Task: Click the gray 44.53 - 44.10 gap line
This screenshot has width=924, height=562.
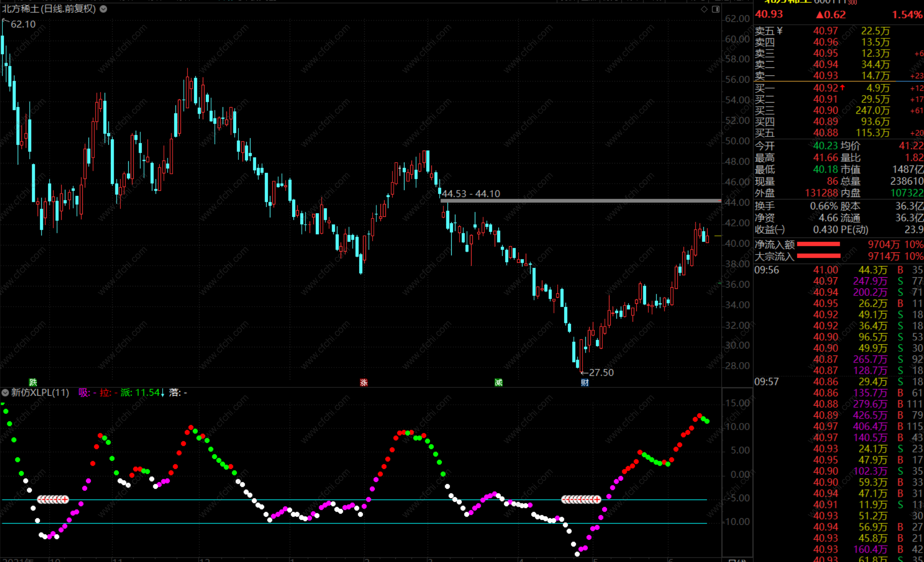Action: coord(580,201)
